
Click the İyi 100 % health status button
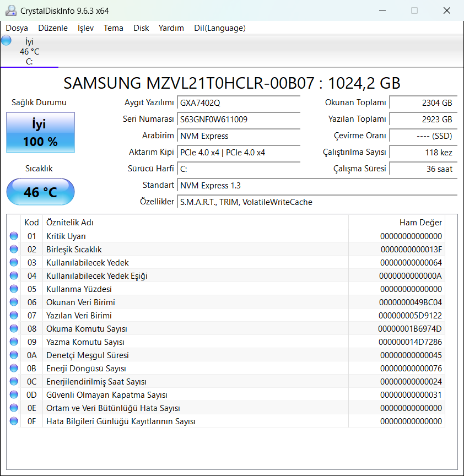click(x=40, y=132)
